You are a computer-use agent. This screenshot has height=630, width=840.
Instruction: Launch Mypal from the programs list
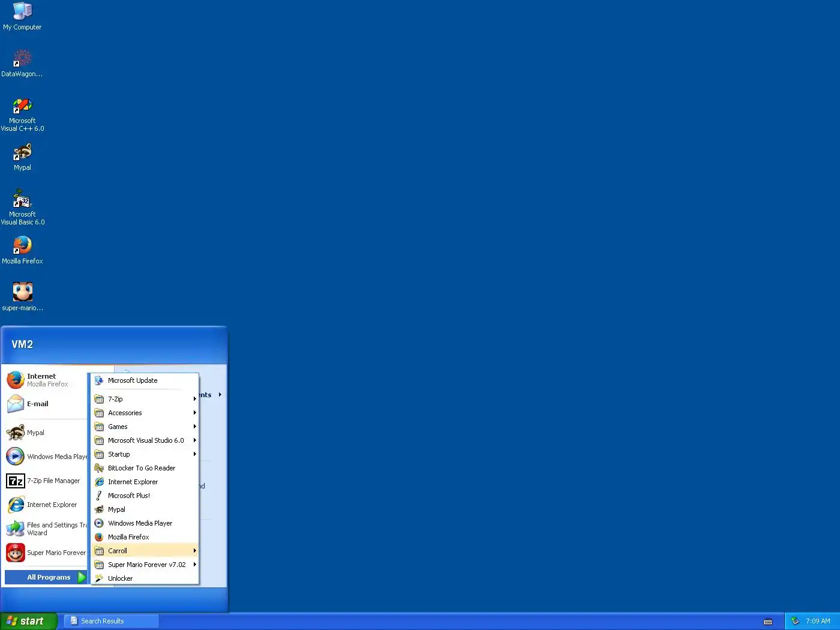coord(145,509)
